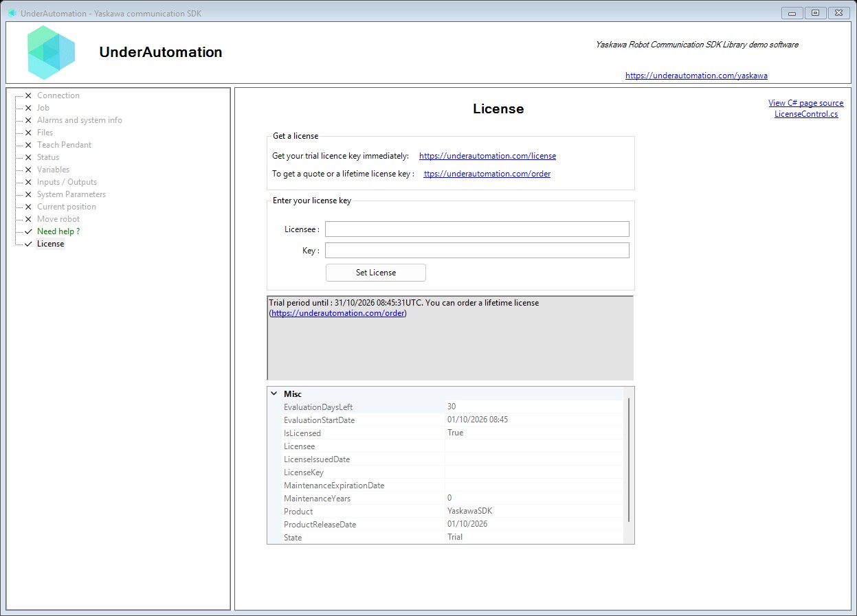Open the Job page in the tree
Viewport: 857px width, 616px height.
point(43,108)
